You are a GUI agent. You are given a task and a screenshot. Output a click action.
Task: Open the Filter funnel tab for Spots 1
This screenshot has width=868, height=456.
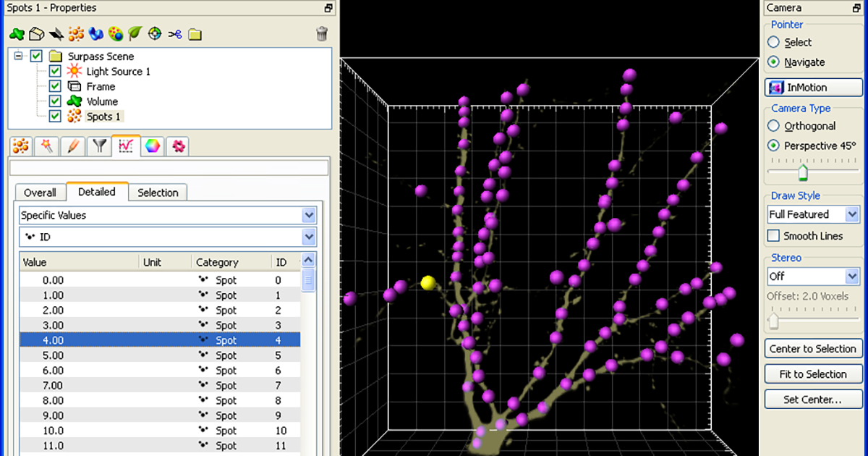98,146
